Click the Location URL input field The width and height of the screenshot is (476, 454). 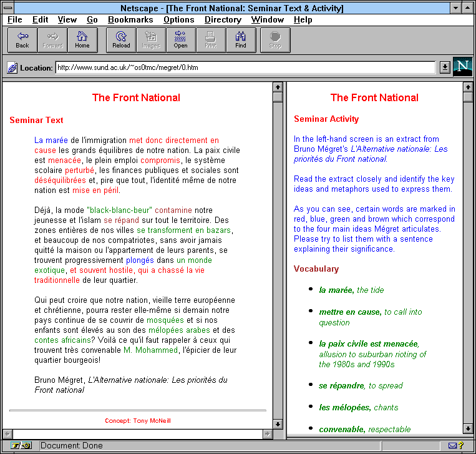(245, 67)
